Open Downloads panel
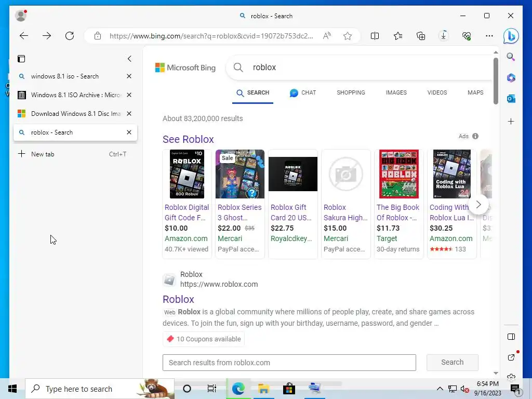The height and width of the screenshot is (399, 532). (444, 36)
